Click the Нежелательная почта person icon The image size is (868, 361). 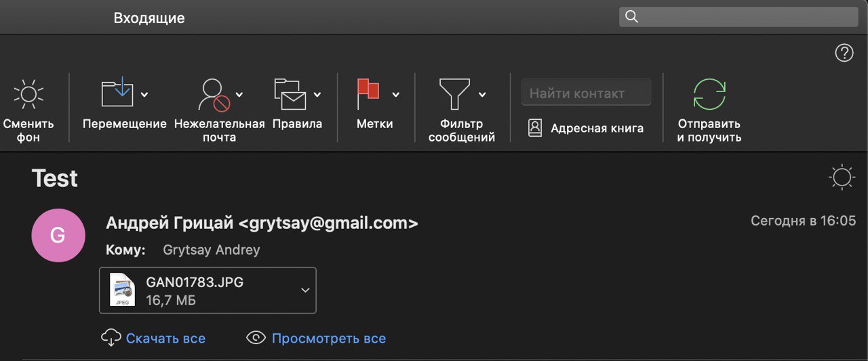[214, 94]
